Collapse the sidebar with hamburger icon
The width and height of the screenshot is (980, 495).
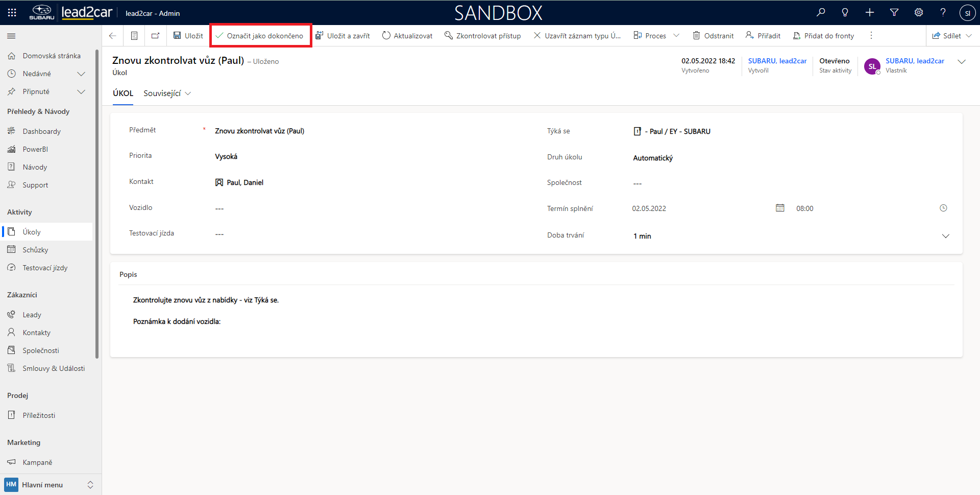point(11,36)
